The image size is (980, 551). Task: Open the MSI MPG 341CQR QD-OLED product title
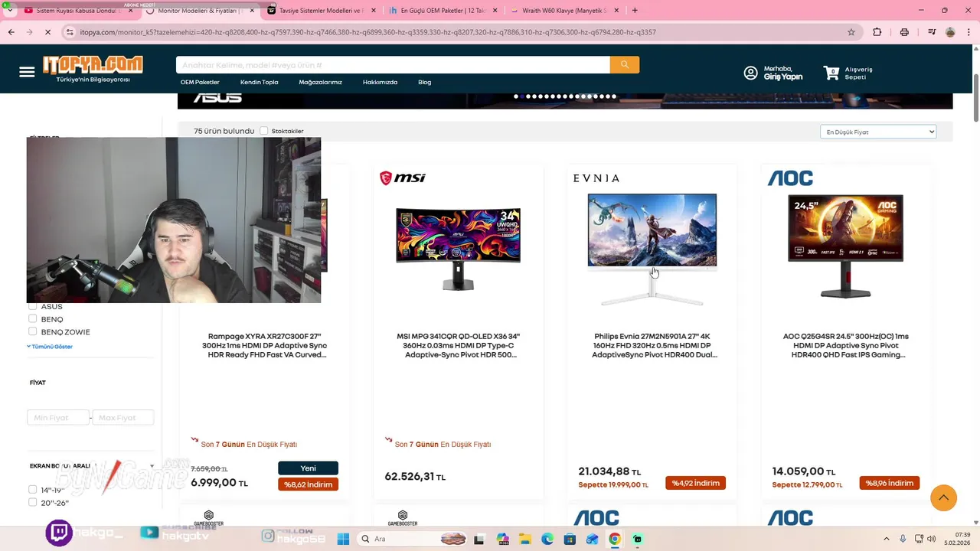458,345
